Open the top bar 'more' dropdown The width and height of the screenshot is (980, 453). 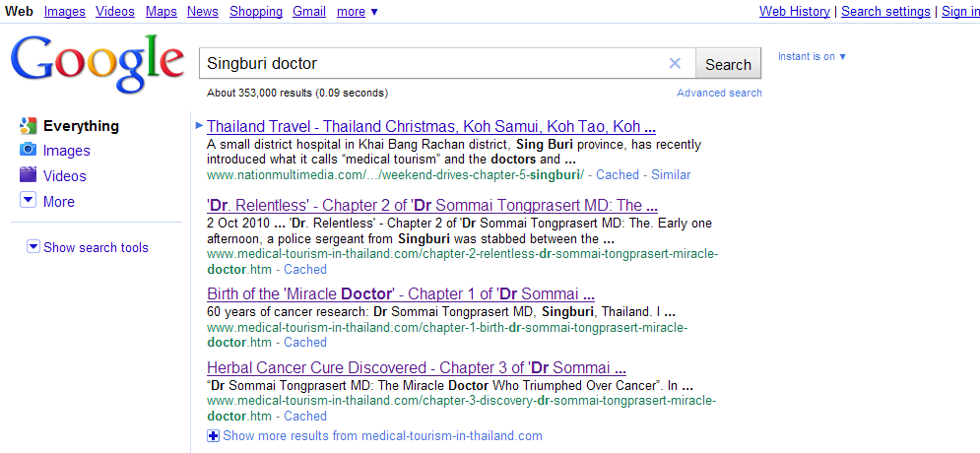357,12
